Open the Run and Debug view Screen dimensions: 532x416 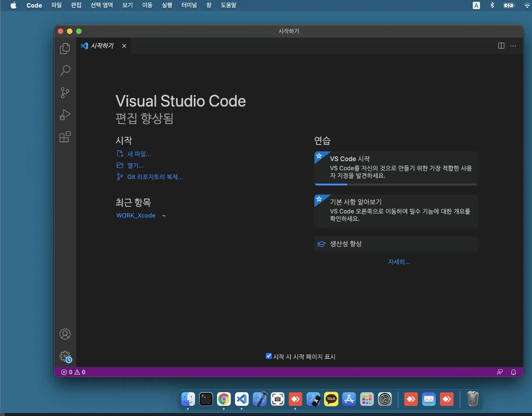(x=65, y=115)
